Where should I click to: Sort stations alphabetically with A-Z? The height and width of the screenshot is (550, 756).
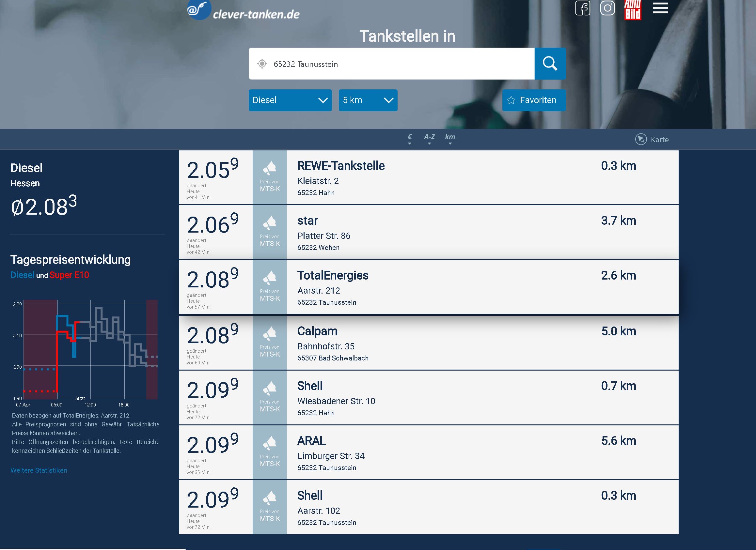(429, 139)
